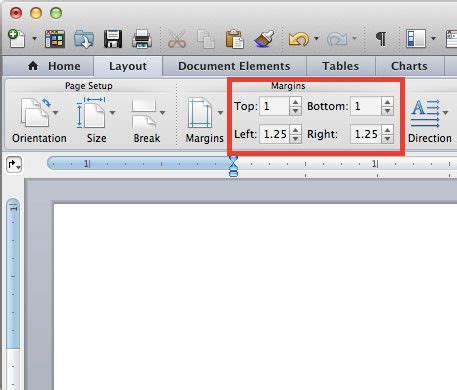
Task: Close the window with red button
Action: [16, 13]
